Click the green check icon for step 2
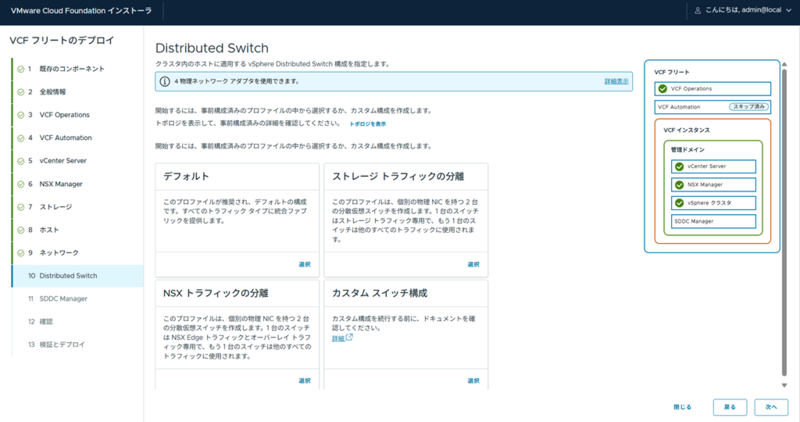The width and height of the screenshot is (800, 422). pos(20,92)
